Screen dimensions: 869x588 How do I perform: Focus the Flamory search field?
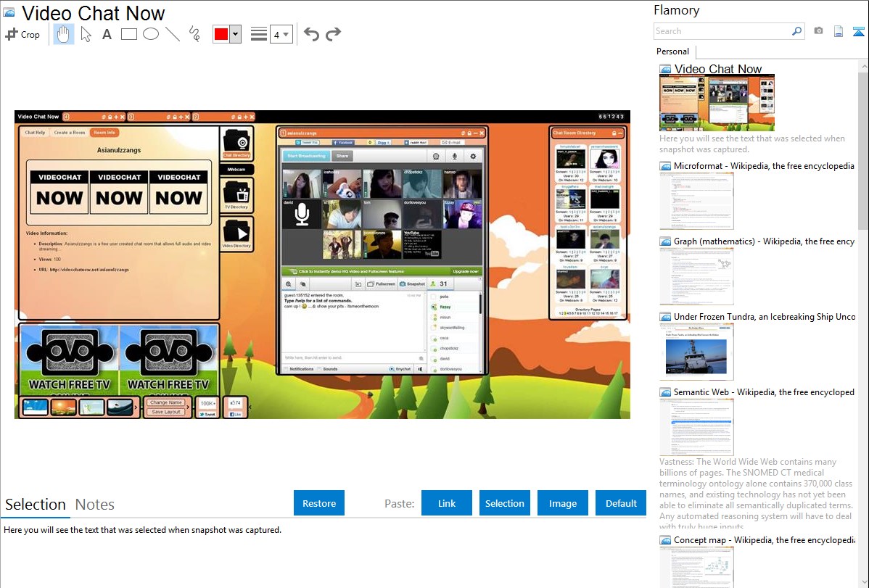point(722,31)
